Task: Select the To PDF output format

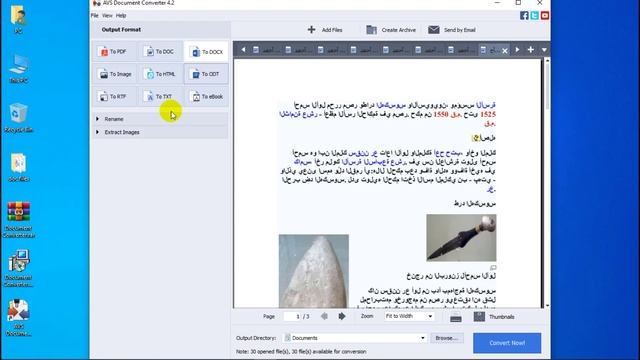Action: 114,52
